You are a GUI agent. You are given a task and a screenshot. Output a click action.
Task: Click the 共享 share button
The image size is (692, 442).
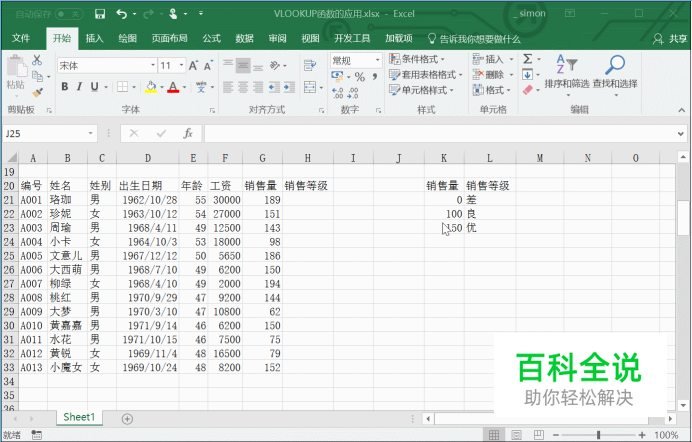click(x=671, y=39)
